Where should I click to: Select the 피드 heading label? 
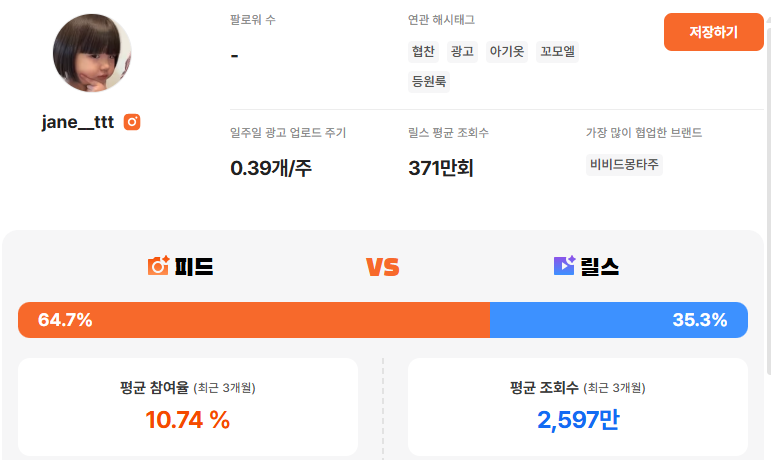pyautogui.click(x=194, y=266)
